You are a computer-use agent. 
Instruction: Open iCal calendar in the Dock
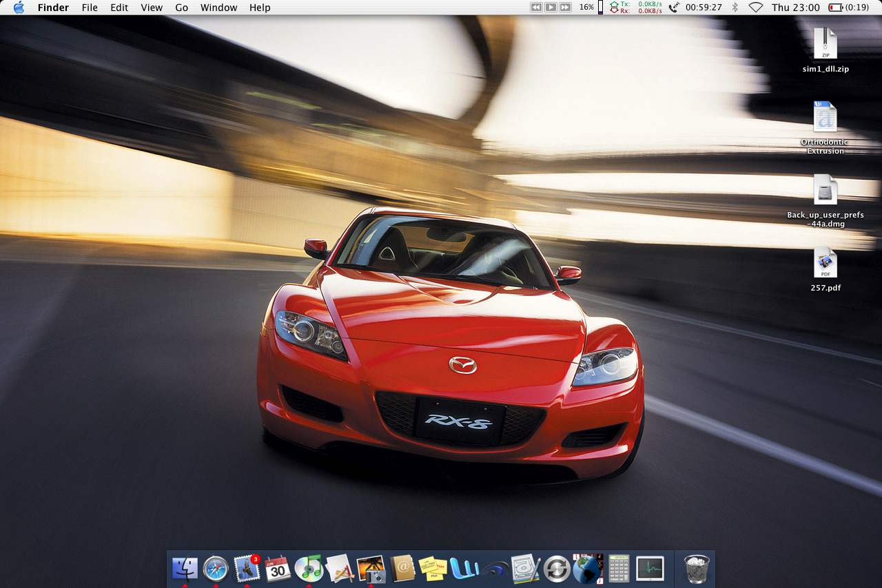278,569
